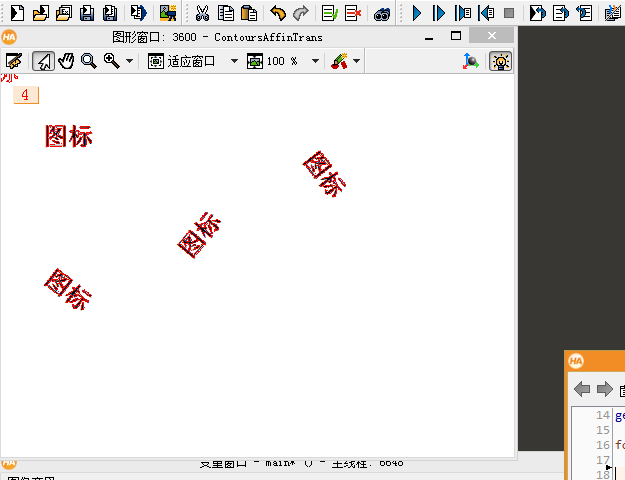The image size is (625, 480).
Task: Activate the hand pan tool
Action: click(x=66, y=61)
